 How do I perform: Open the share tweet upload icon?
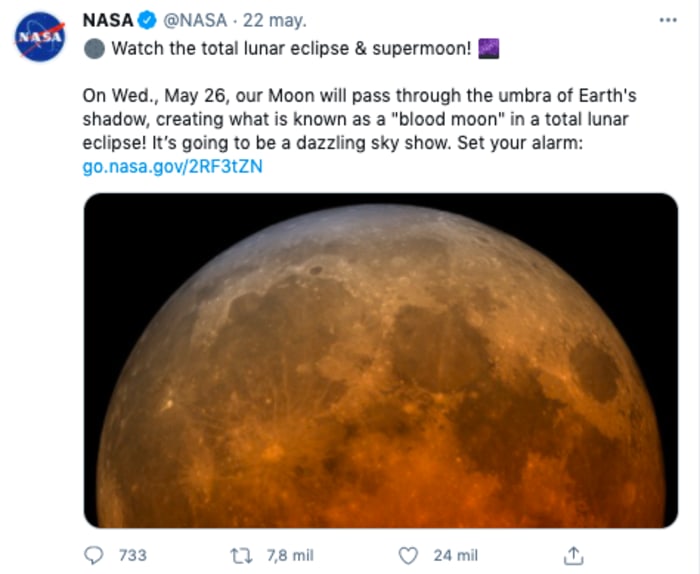[574, 555]
